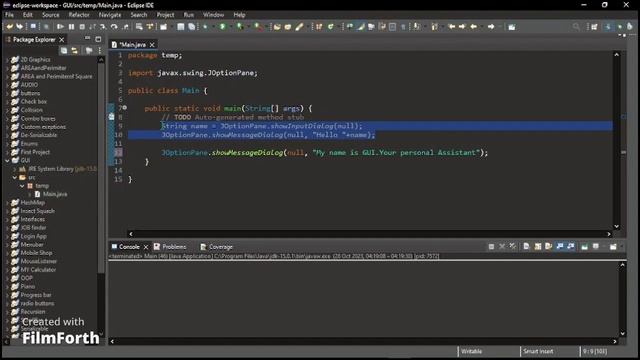Maximize the Package Explorer view

click(x=98, y=39)
